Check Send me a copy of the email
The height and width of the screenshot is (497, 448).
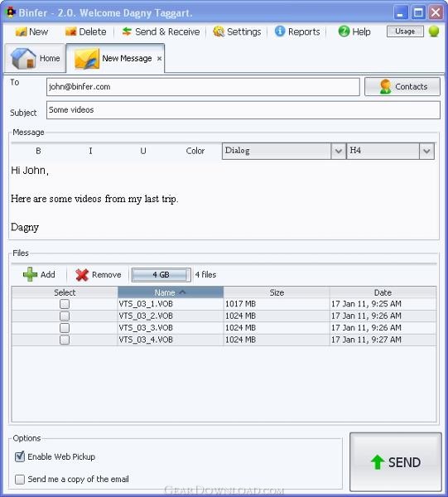(20, 479)
